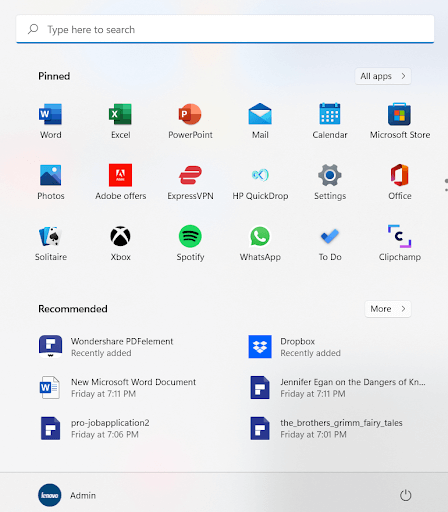Viewport: 448px width, 512px height.
Task: Open Spotify
Action: (x=190, y=243)
